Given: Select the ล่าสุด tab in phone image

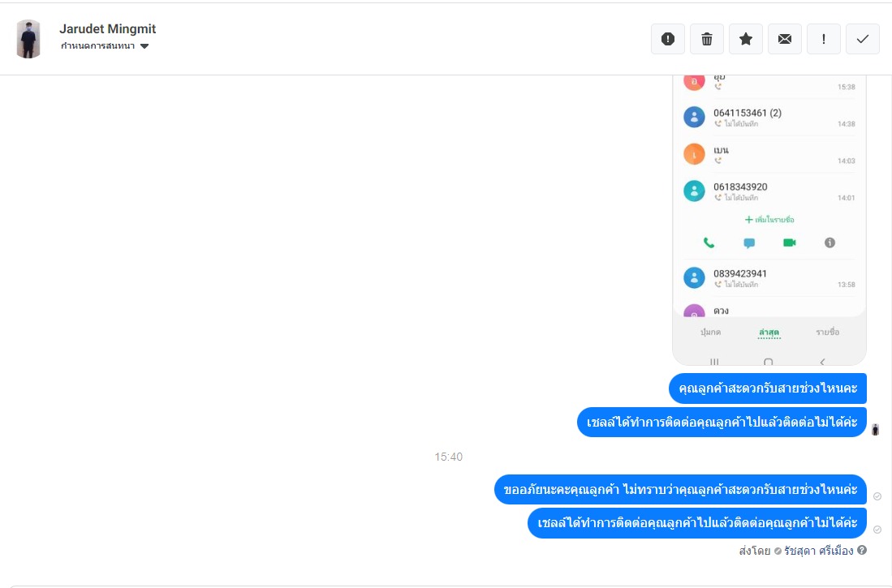Looking at the screenshot, I should pyautogui.click(x=769, y=332).
